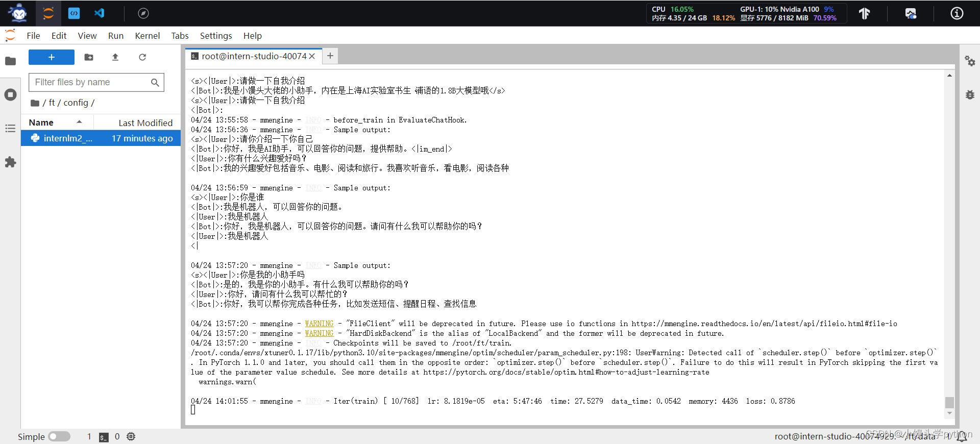Open the Settings menu

[216, 36]
